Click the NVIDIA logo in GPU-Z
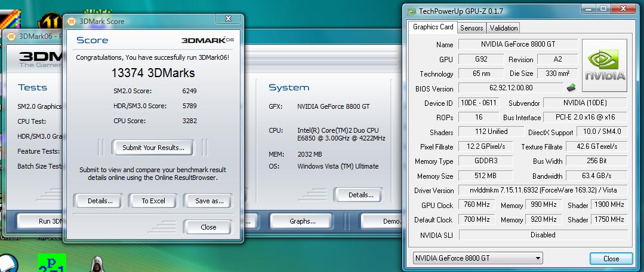Viewport: 644px width, 272px height. pos(605,65)
